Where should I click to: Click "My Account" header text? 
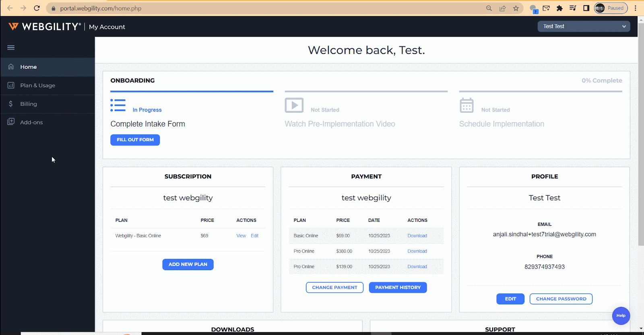coord(107,27)
